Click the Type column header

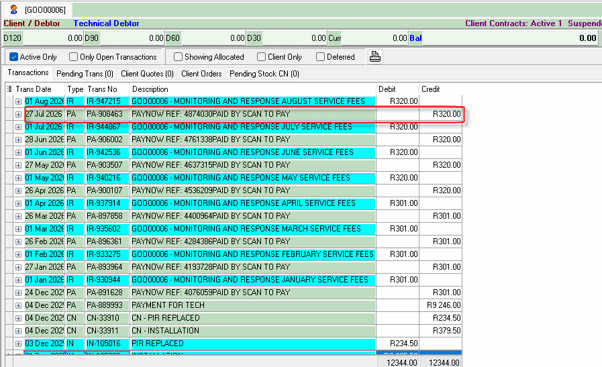pyautogui.click(x=75, y=89)
